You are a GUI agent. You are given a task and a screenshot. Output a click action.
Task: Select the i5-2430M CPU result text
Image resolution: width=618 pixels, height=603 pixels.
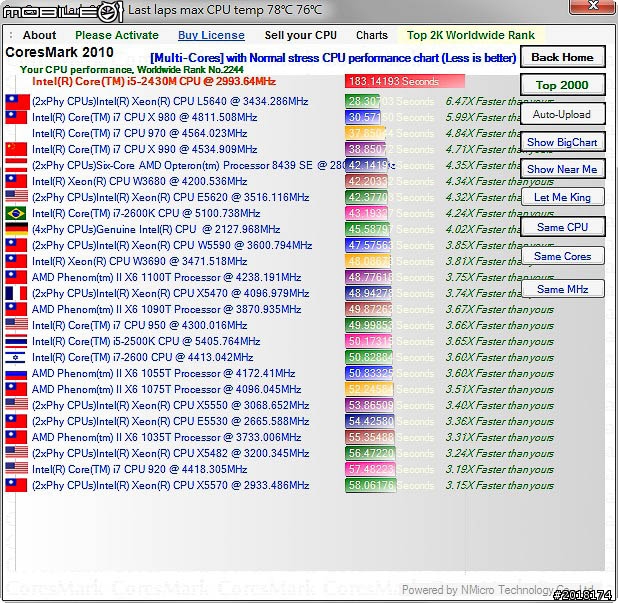tap(154, 82)
